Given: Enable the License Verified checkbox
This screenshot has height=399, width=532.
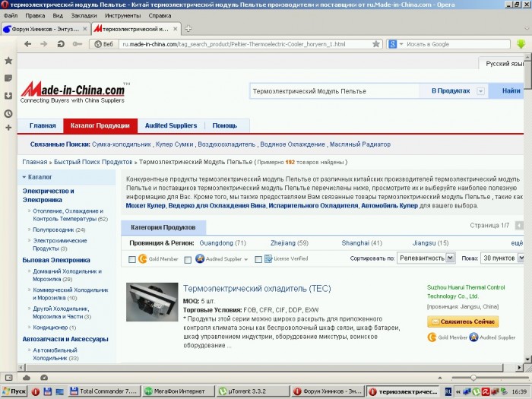Looking at the screenshot, I should 258,259.
